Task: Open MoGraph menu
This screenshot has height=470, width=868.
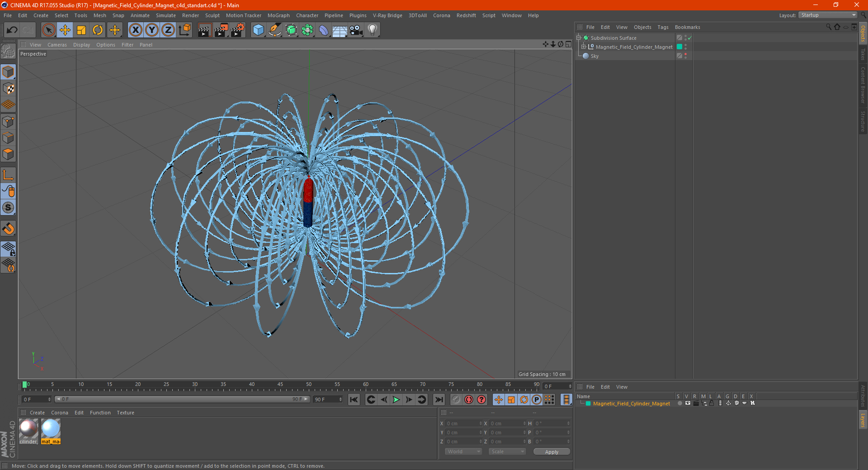Action: point(278,15)
